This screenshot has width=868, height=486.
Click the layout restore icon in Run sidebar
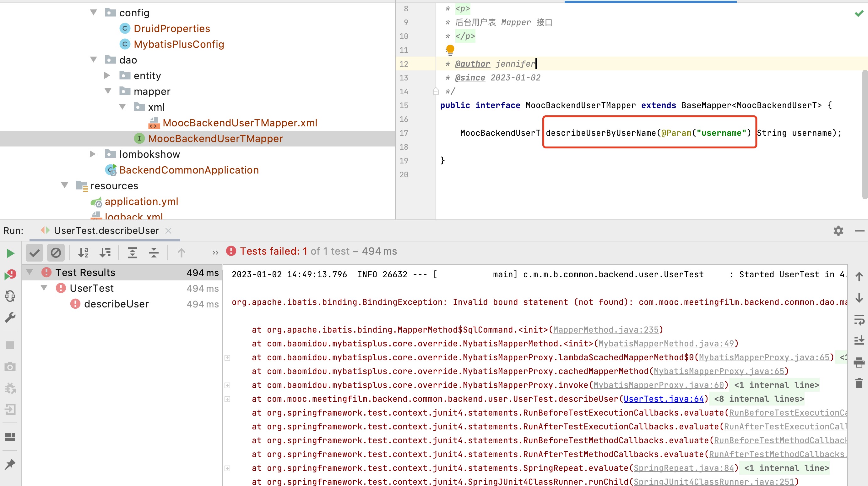(x=10, y=437)
